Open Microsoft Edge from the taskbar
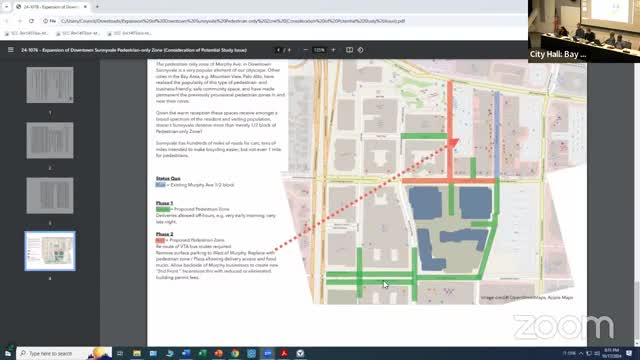This screenshot has width=640, height=360. (x=169, y=353)
